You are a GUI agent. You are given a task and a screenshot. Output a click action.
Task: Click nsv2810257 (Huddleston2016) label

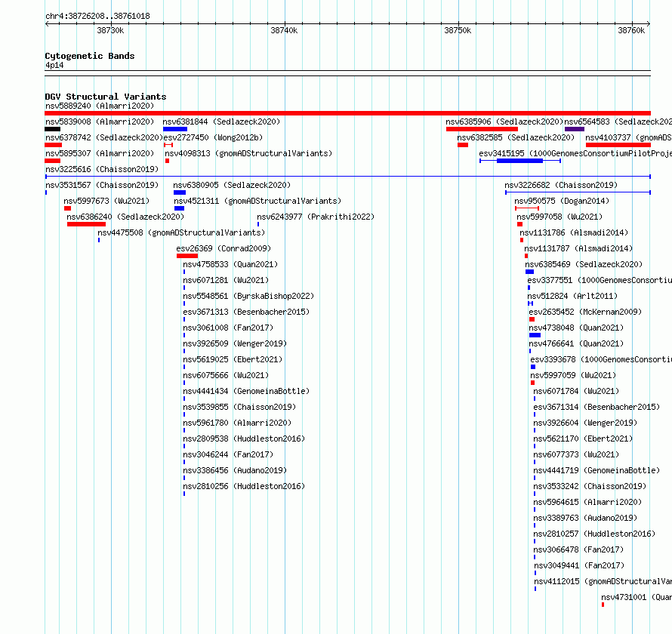click(x=594, y=534)
